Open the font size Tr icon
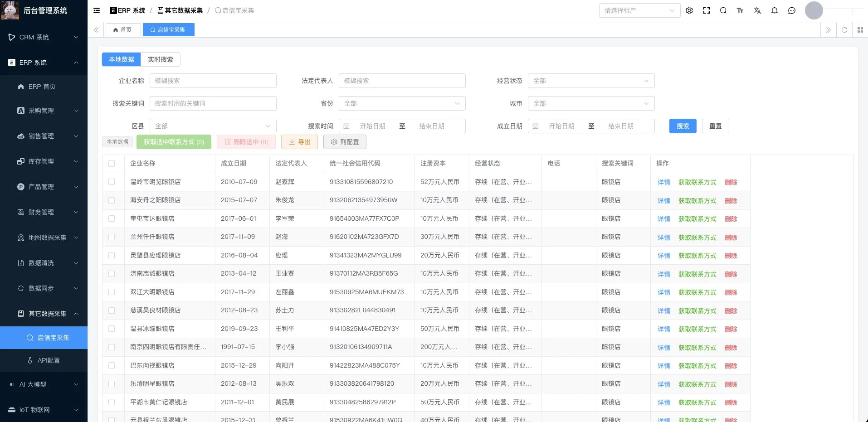 [740, 10]
